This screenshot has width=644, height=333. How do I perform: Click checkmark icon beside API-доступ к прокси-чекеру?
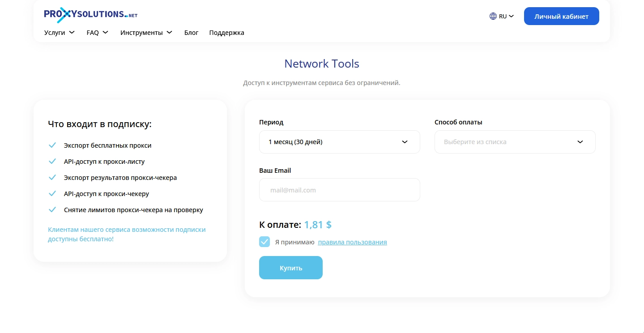pyautogui.click(x=52, y=194)
